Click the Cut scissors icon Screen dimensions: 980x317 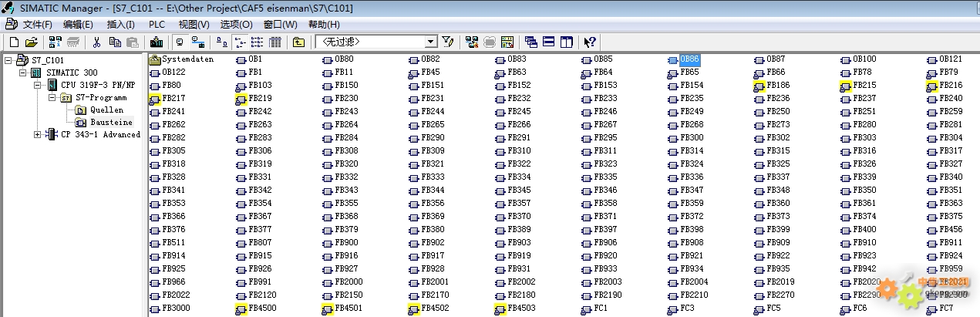96,41
